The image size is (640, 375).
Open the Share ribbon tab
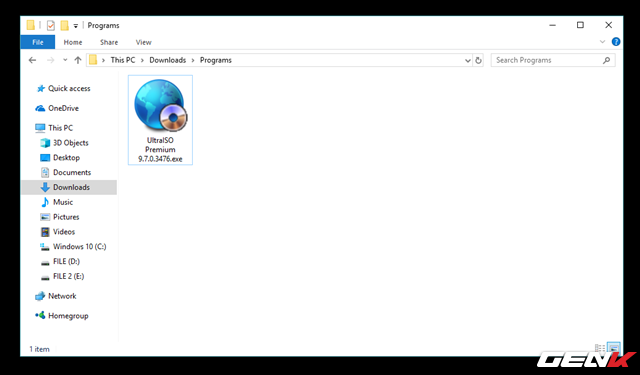(x=109, y=42)
